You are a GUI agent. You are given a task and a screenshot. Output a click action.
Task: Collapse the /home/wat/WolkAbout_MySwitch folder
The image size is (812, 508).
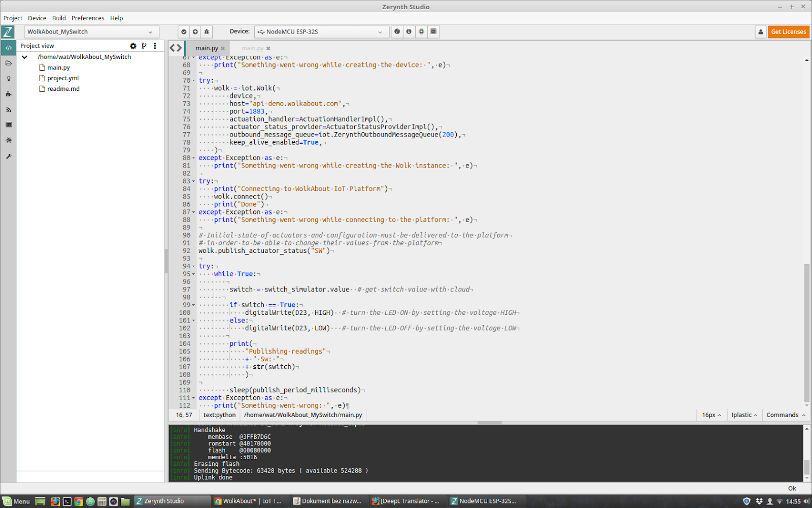[24, 57]
